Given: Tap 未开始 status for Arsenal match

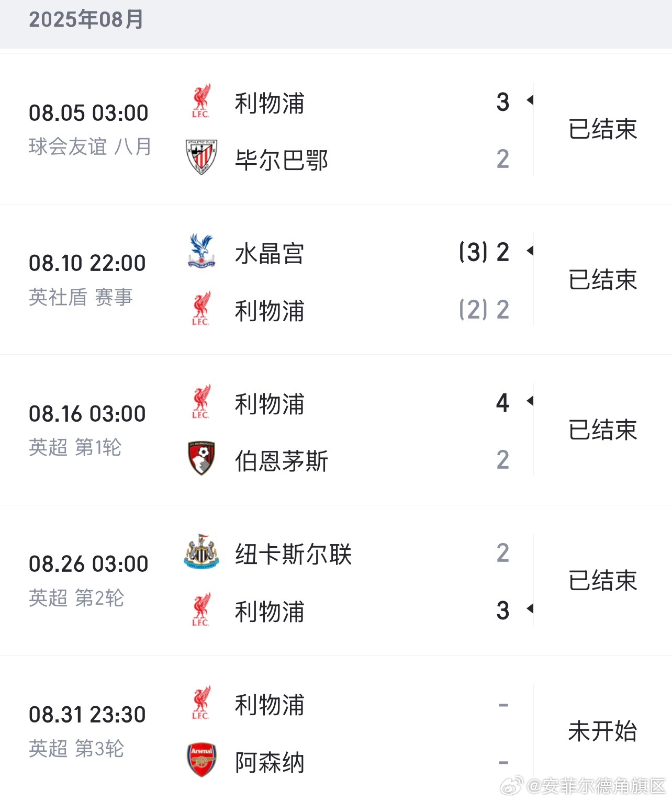Looking at the screenshot, I should [x=603, y=731].
